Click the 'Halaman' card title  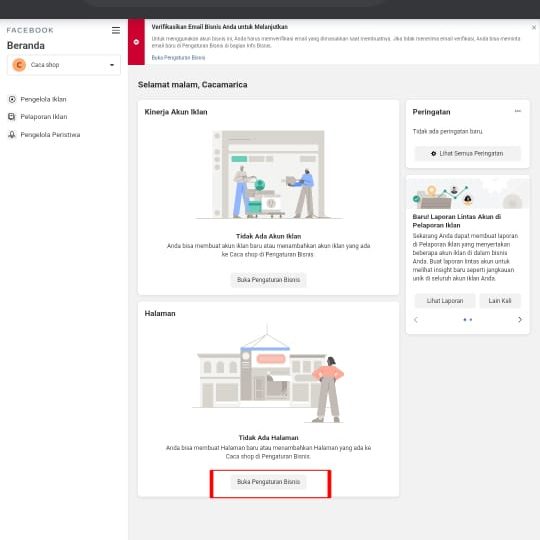pyautogui.click(x=160, y=313)
